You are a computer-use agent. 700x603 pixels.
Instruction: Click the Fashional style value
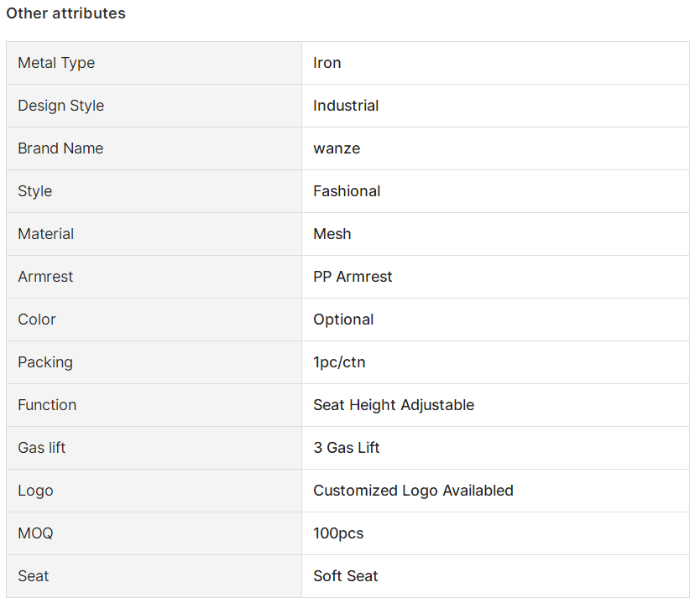point(347,191)
